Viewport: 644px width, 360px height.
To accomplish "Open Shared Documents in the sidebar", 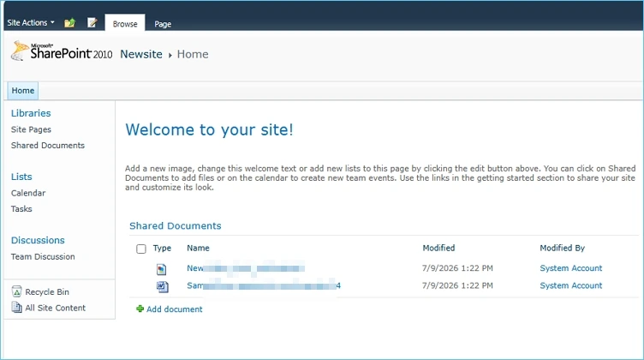I will [x=48, y=146].
